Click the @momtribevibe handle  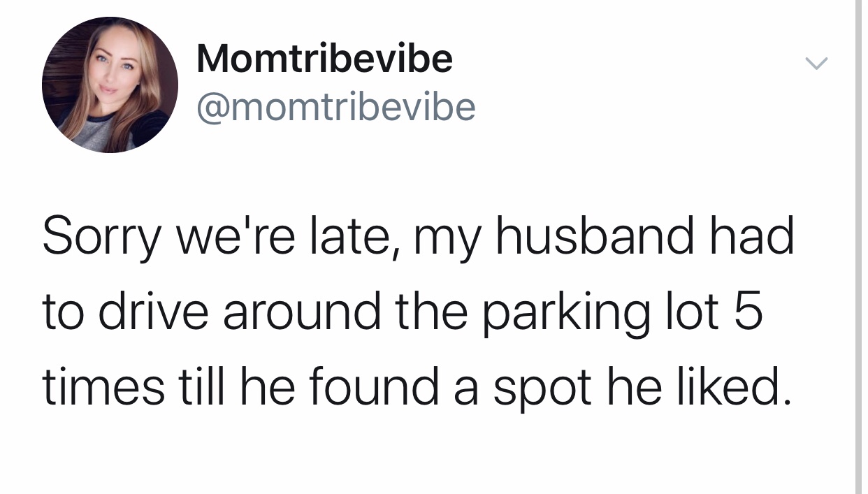pos(336,107)
